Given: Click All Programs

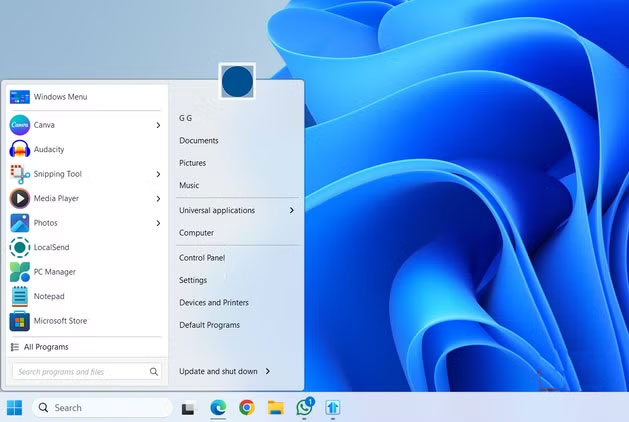Looking at the screenshot, I should 46,347.
